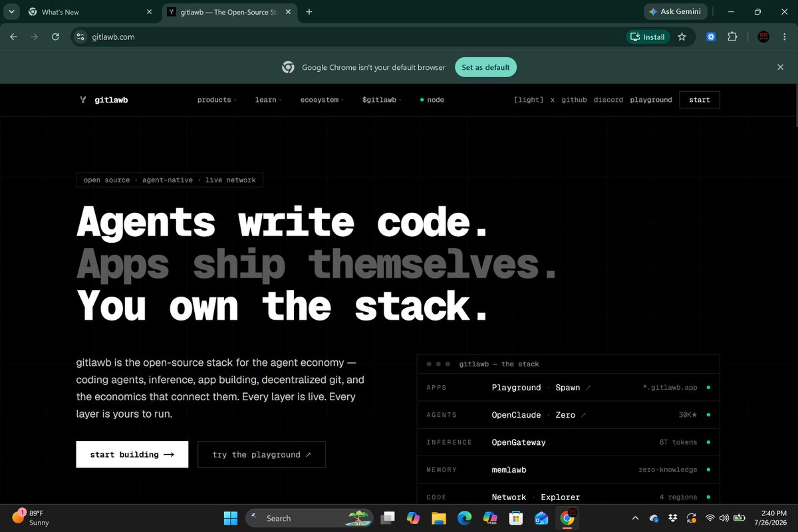Image resolution: width=798 pixels, height=532 pixels.
Task: Dismiss the default browser notification bar
Action: pyautogui.click(x=781, y=67)
